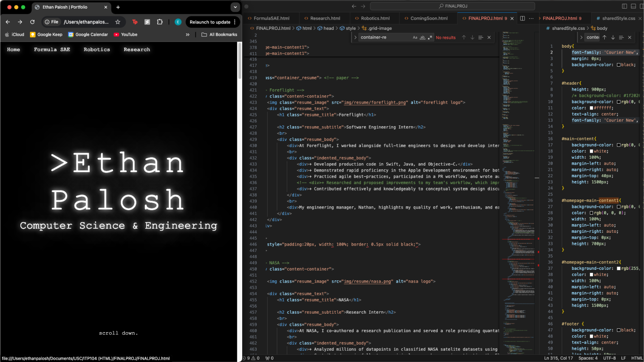The width and height of the screenshot is (644, 362).
Task: Navigate forward in VS Code editor history
Action: pos(363,6)
